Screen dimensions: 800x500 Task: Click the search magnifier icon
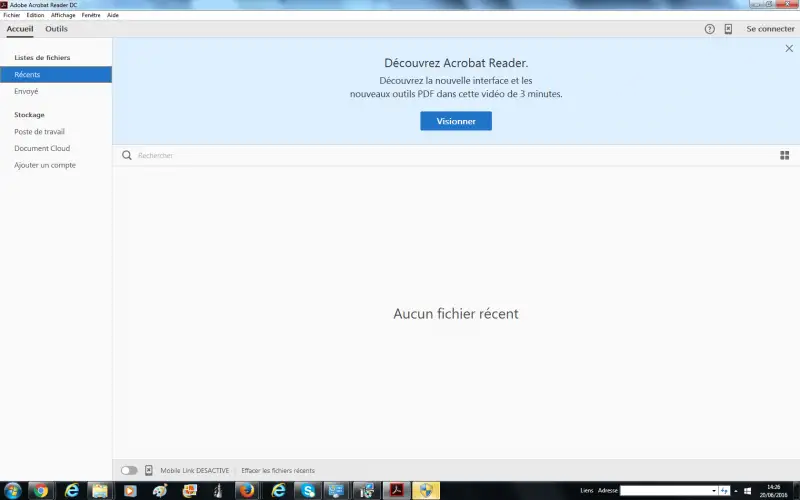(x=127, y=155)
